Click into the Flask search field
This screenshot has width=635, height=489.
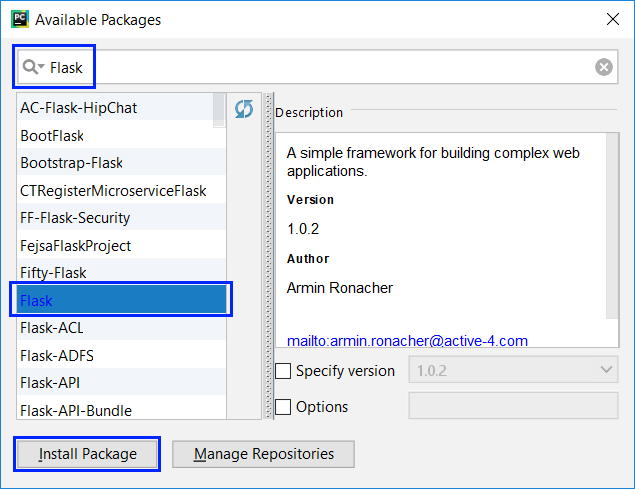coord(320,67)
